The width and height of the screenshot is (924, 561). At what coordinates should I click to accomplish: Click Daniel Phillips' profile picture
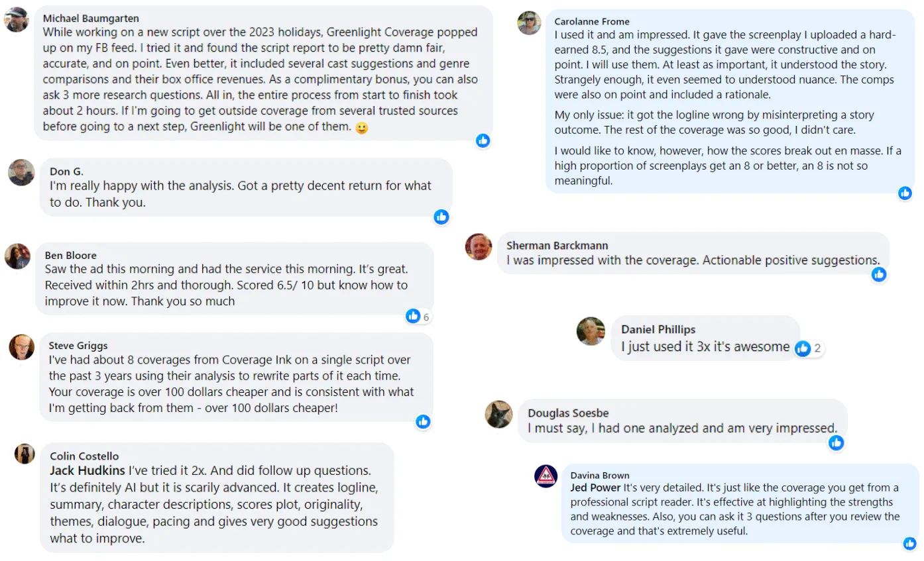(591, 331)
